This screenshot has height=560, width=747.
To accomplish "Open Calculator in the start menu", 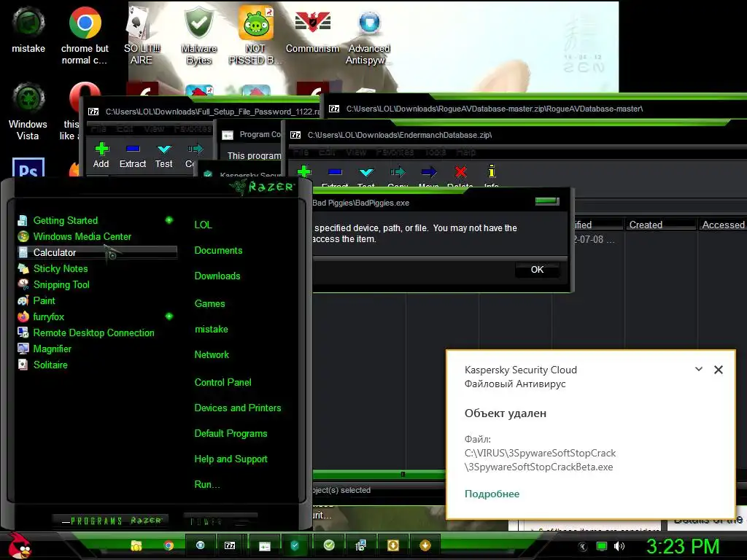I will 97,252.
